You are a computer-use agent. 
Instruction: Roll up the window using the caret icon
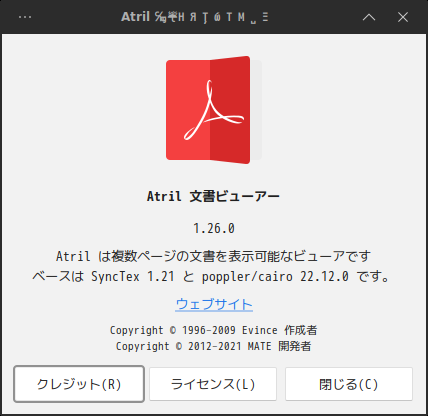(369, 17)
